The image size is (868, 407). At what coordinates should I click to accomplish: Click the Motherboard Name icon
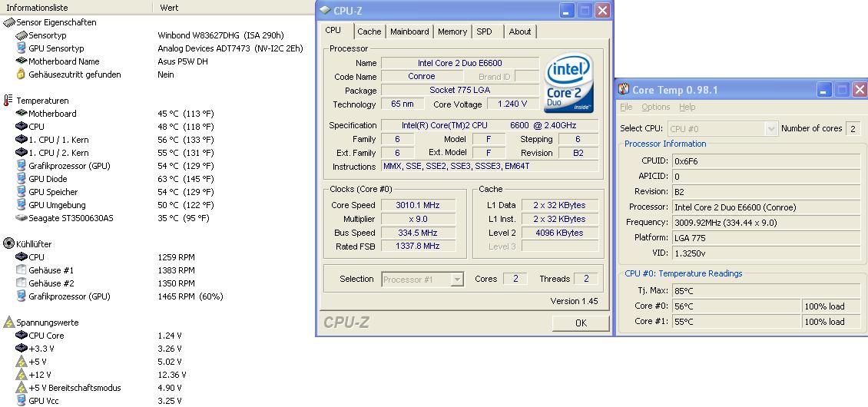pos(22,61)
